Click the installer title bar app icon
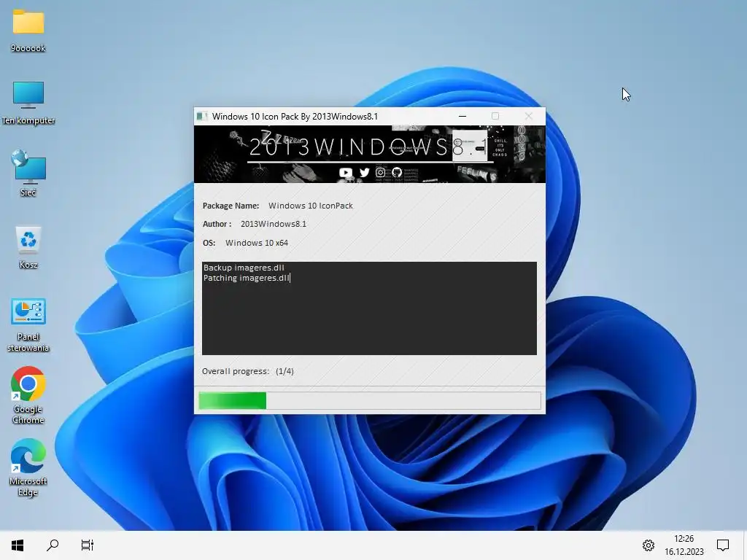 (202, 116)
